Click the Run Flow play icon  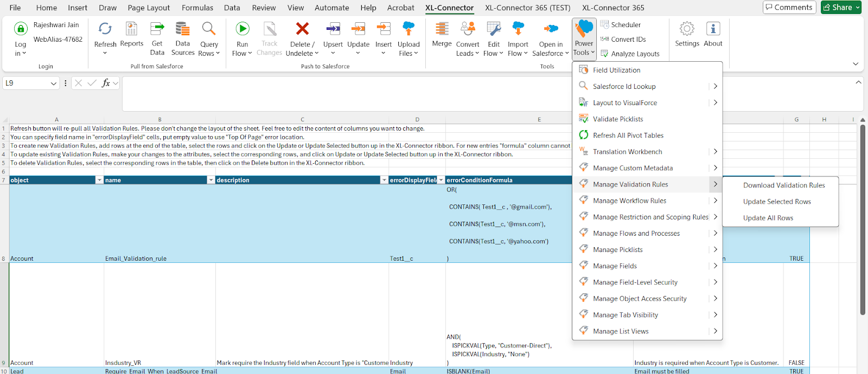[x=242, y=29]
